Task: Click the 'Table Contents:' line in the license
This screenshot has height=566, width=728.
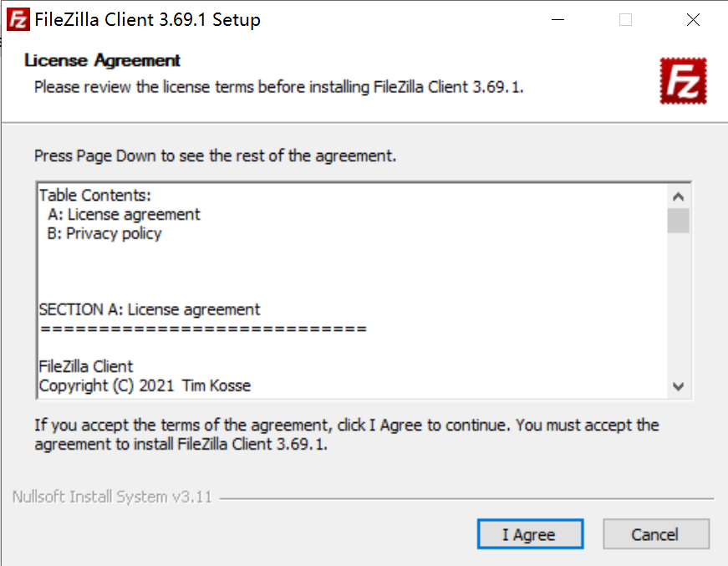Action: pyautogui.click(x=95, y=196)
